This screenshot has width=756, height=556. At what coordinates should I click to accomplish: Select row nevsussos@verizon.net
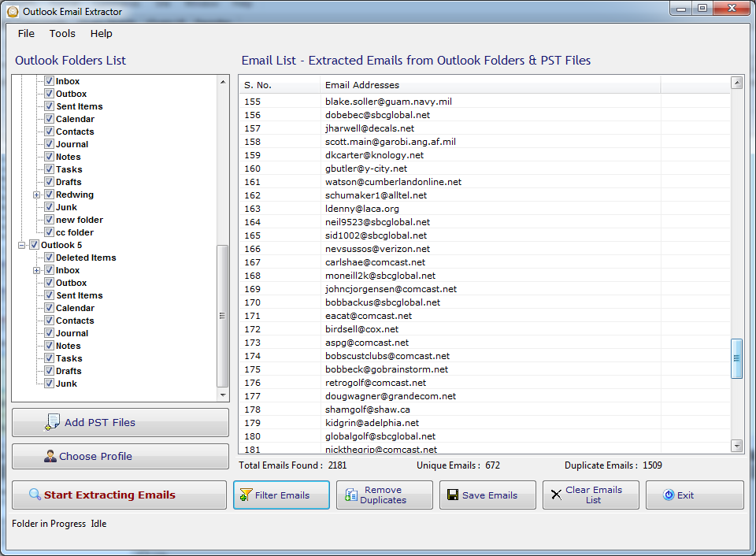click(x=484, y=249)
